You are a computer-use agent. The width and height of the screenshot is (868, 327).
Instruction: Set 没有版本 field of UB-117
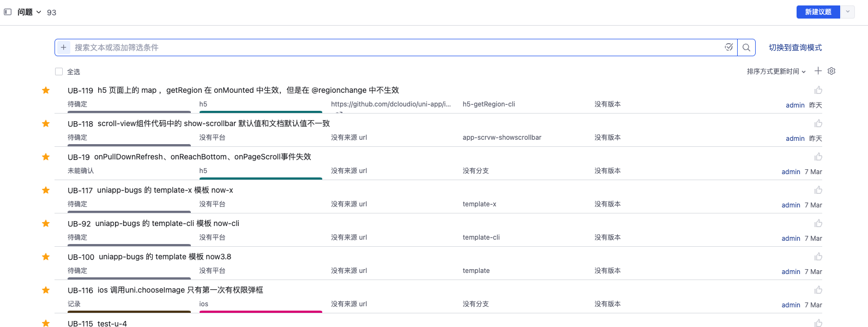607,204
